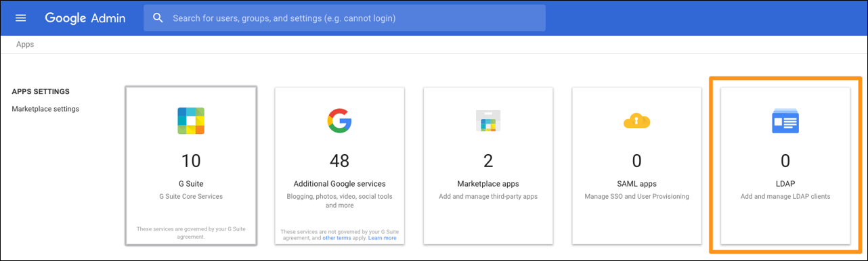Viewport: 868px width, 261px height.
Task: Click the G Suite colorful grid icon
Action: coord(191,121)
